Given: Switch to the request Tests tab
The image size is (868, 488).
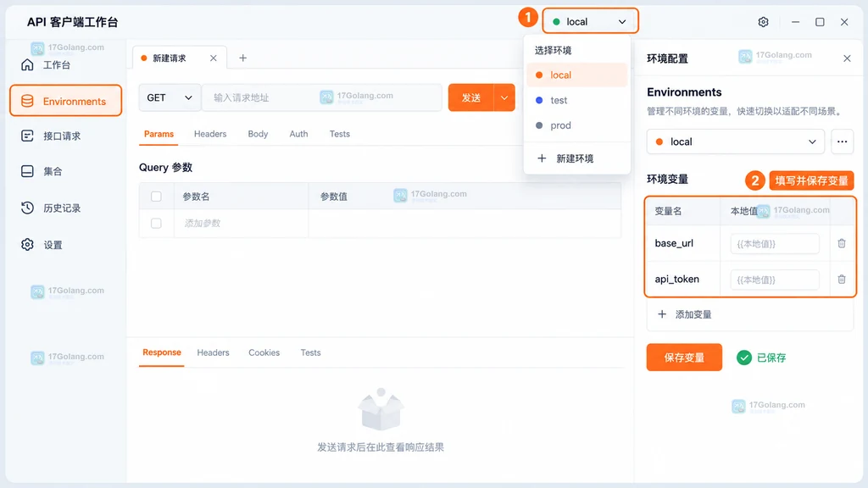Looking at the screenshot, I should tap(339, 134).
